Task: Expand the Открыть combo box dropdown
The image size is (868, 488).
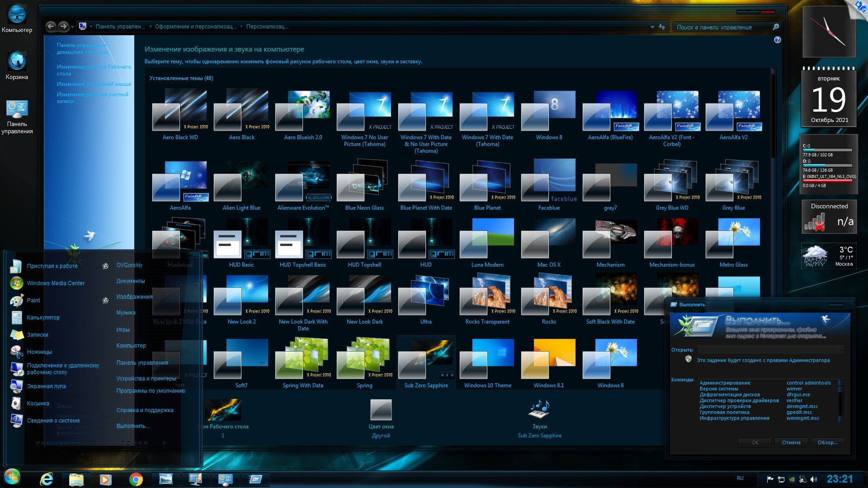Action: pyautogui.click(x=841, y=350)
